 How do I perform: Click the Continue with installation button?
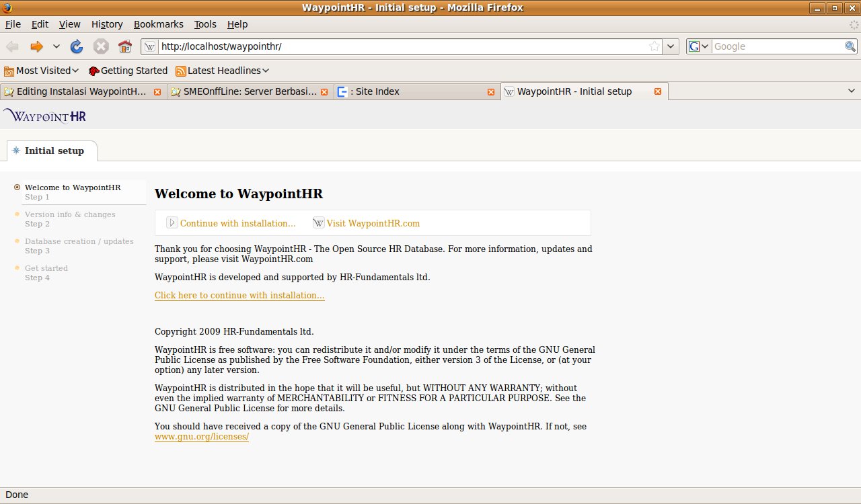[x=231, y=223]
